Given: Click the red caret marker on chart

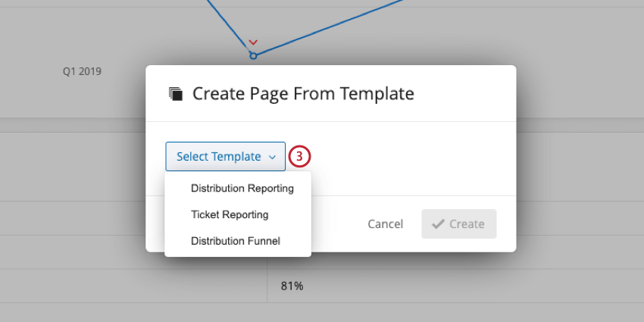Looking at the screenshot, I should (254, 42).
